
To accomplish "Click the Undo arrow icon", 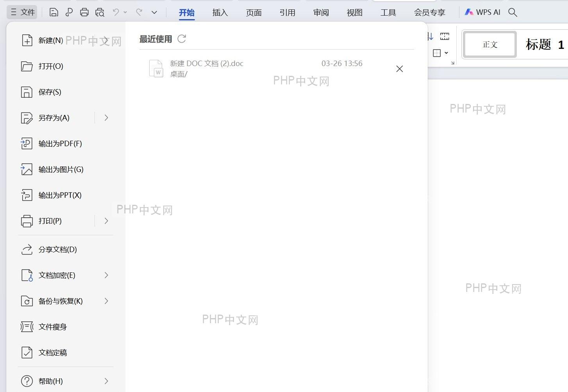I will pyautogui.click(x=116, y=13).
